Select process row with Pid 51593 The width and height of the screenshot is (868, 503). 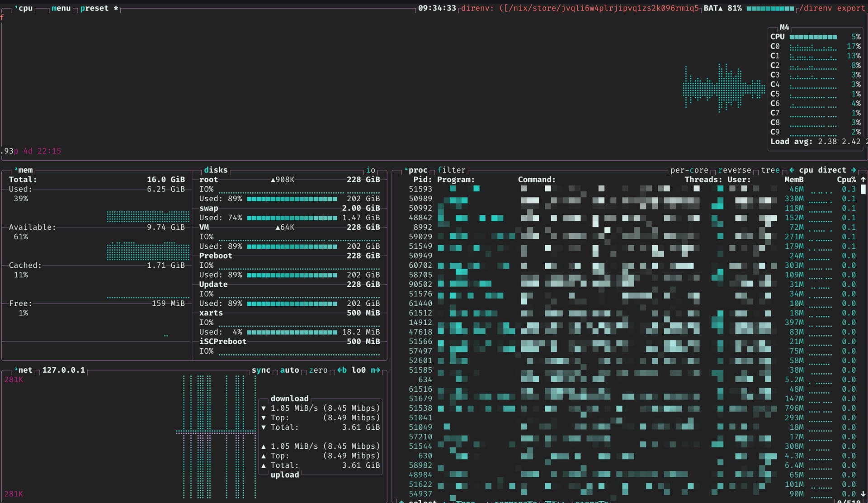tap(420, 189)
